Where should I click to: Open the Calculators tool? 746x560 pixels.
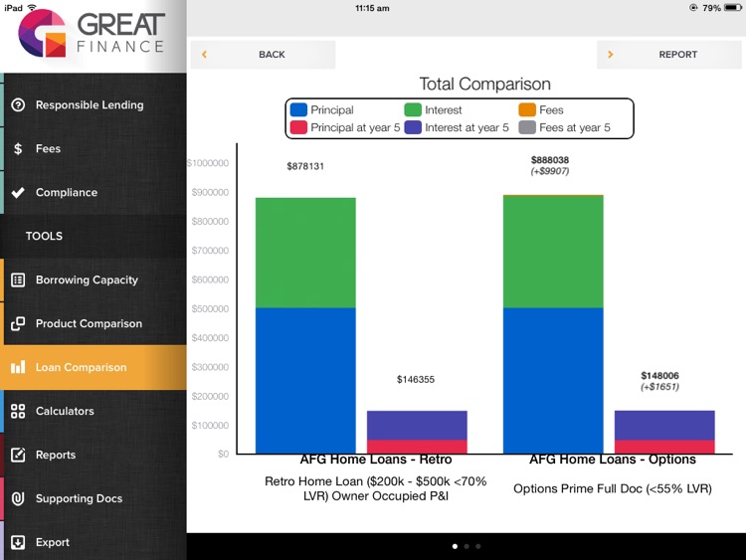pyautogui.click(x=93, y=411)
